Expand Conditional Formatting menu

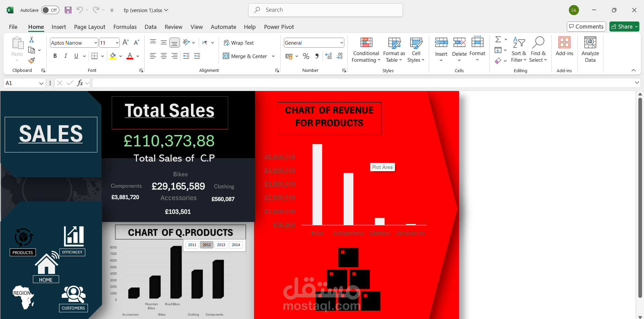366,49
